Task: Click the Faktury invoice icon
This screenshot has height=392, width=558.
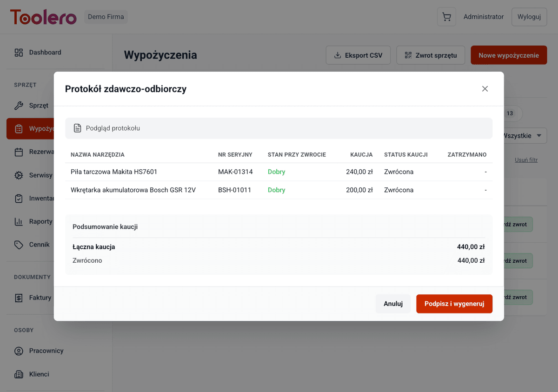Action: tap(19, 298)
